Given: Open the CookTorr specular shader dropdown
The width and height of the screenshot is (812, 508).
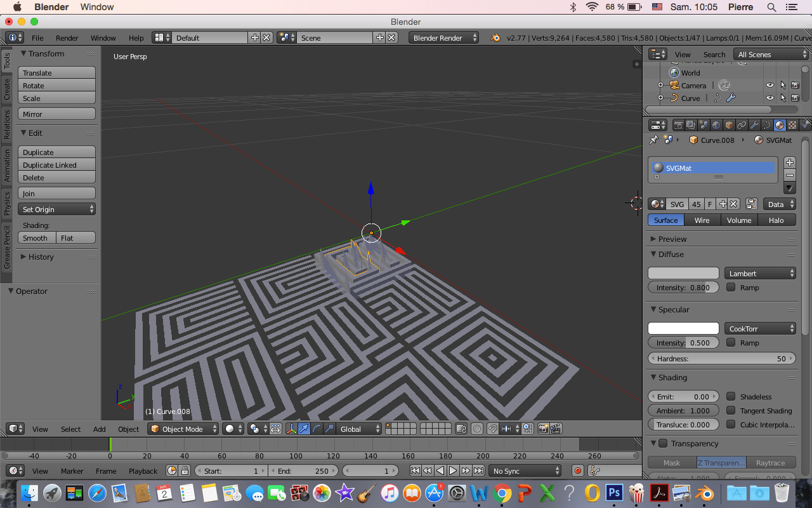Looking at the screenshot, I should point(760,328).
